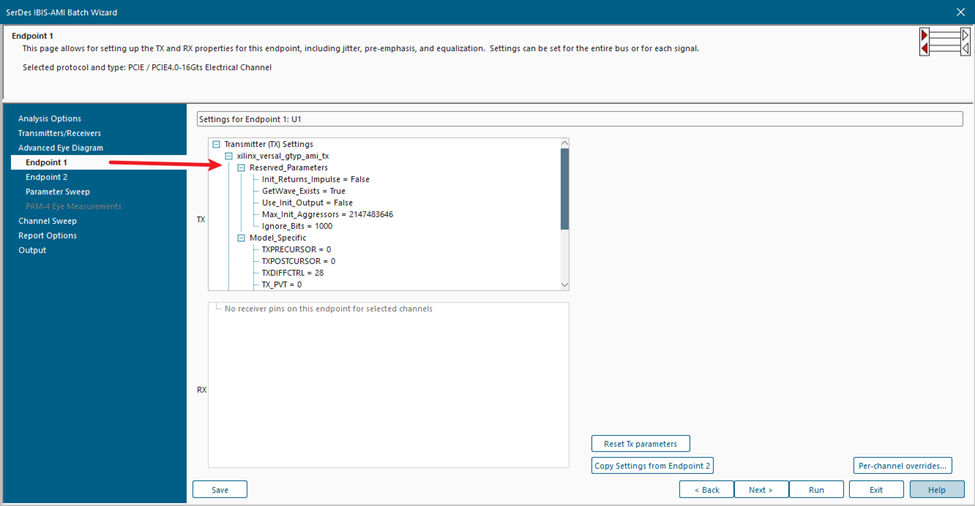Collapse the Model_Specific node

[x=241, y=238]
